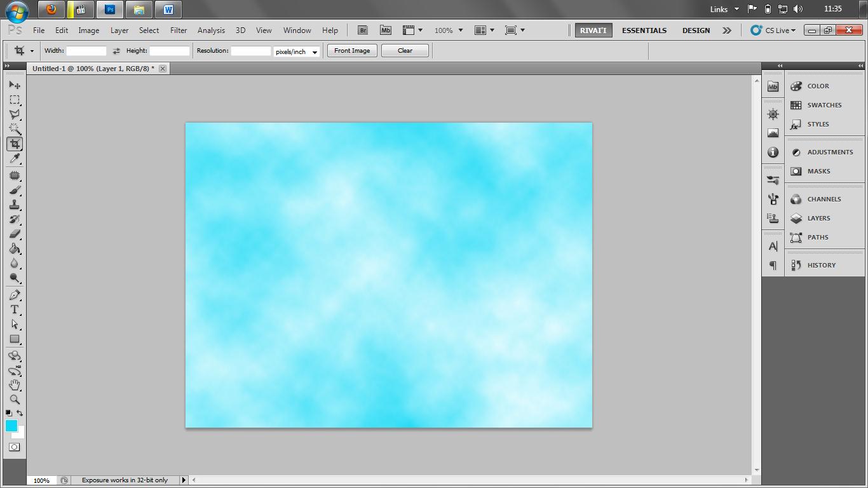Select the 3D Object Rotate tool

point(15,356)
